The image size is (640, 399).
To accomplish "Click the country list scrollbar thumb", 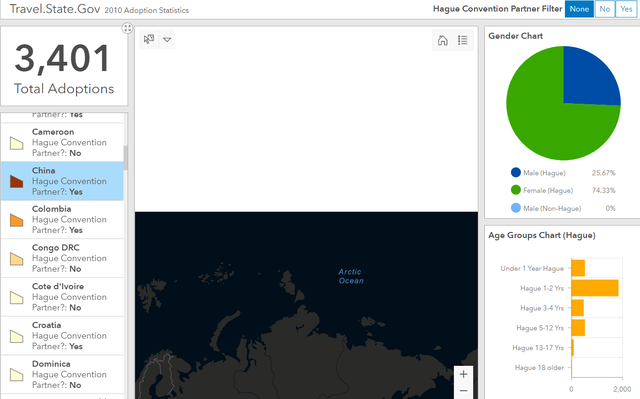I will click(126, 157).
